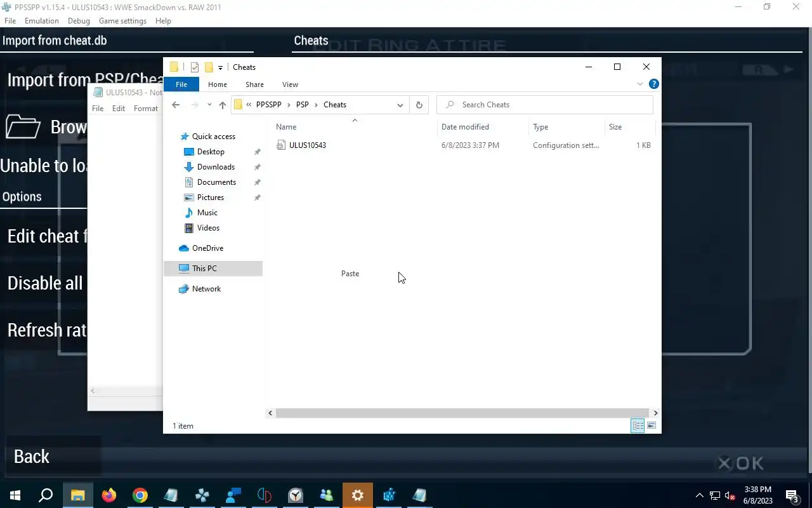Go up one folder level

[x=222, y=105]
